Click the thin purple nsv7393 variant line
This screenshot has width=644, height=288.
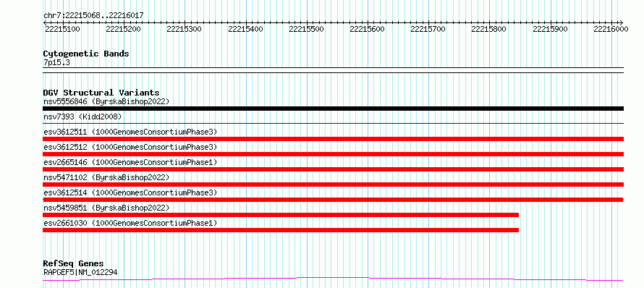[x=333, y=123]
